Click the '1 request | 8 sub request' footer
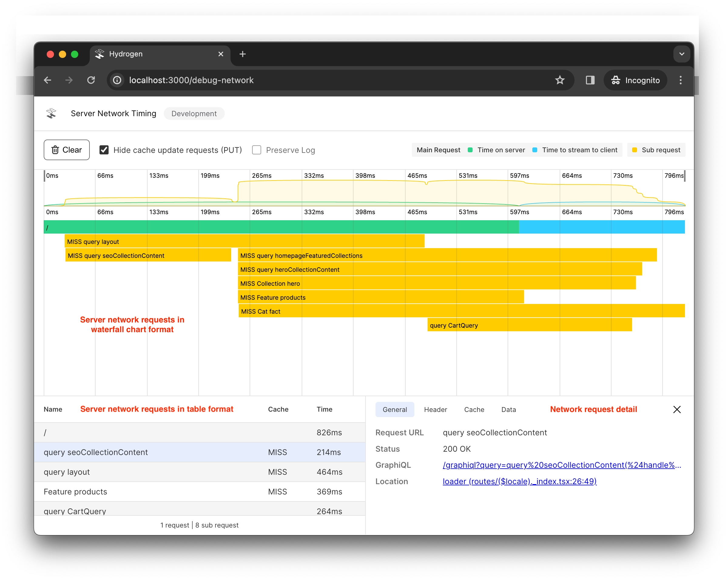The width and height of the screenshot is (728, 580). 199,525
